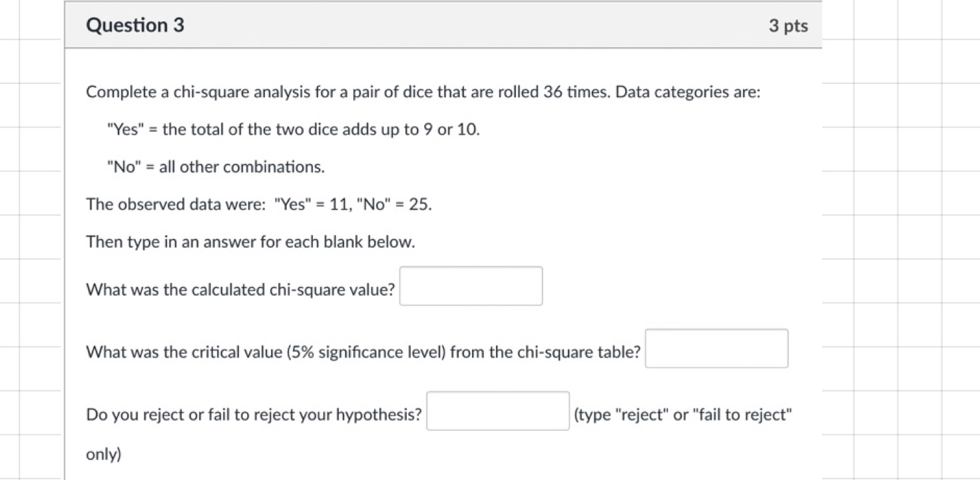The width and height of the screenshot is (980, 480).
Task: Click the 3 pts label
Action: click(789, 25)
